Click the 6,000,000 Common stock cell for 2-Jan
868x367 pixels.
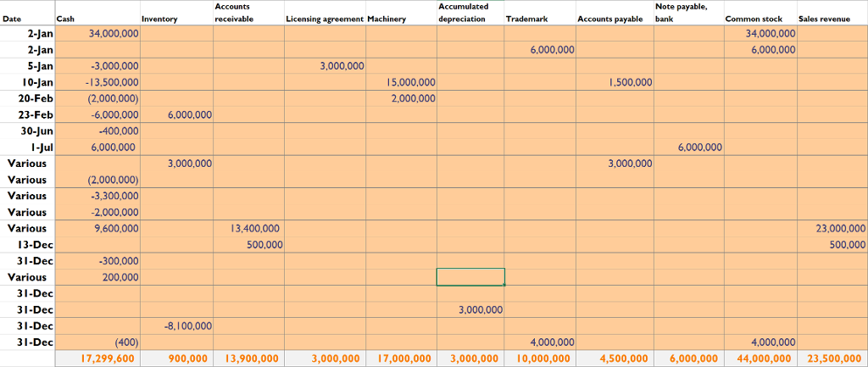760,50
